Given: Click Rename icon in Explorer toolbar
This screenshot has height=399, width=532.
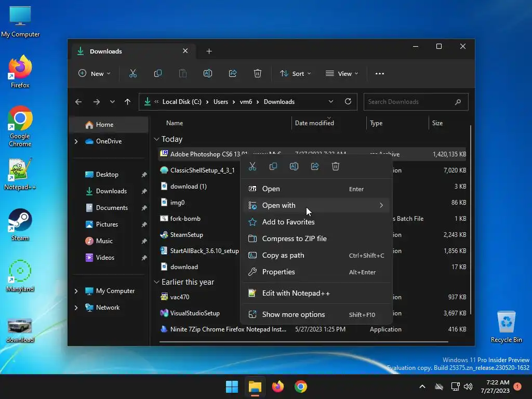Looking at the screenshot, I should 208,73.
